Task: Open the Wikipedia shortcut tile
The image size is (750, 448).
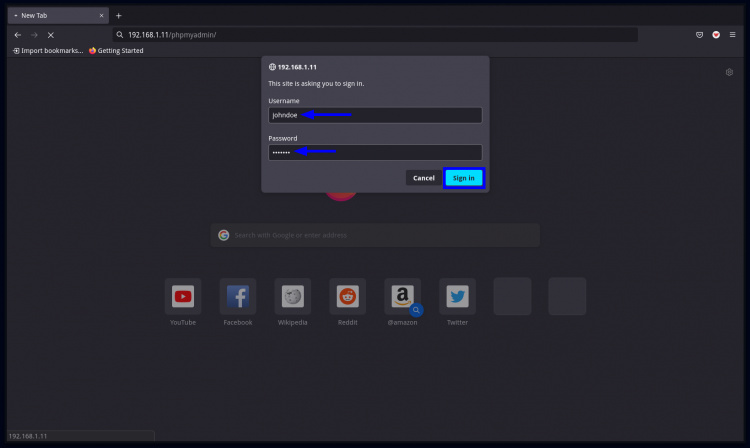Action: coord(292,297)
